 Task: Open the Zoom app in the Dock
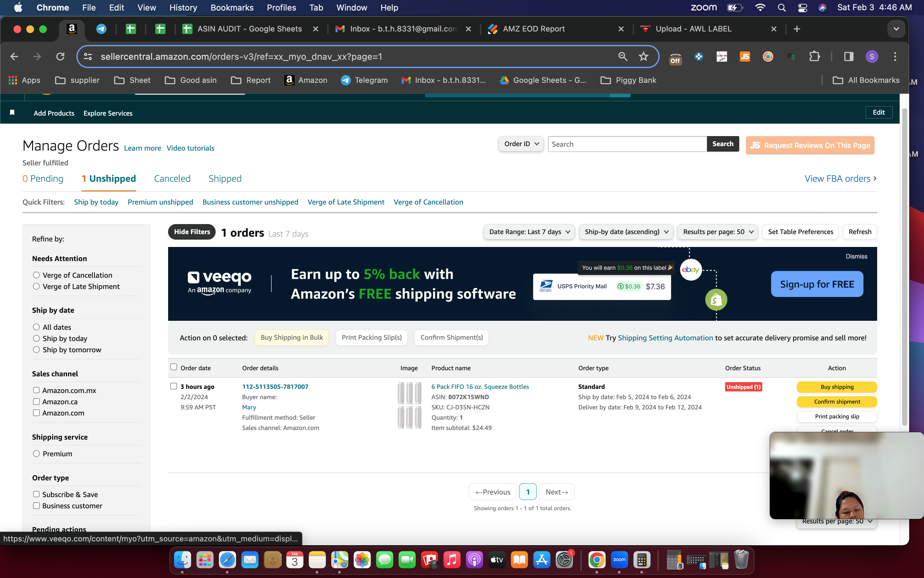(x=619, y=560)
